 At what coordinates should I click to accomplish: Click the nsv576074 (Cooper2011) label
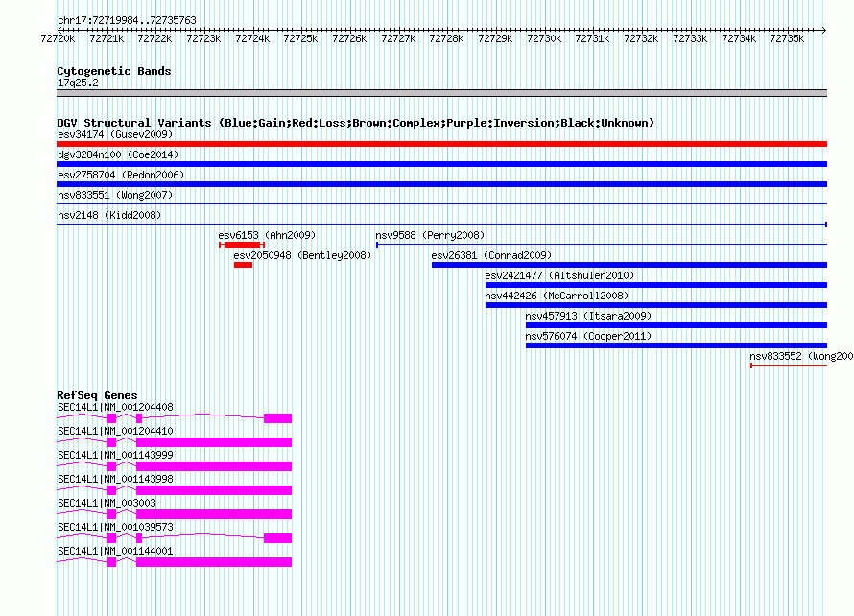tap(588, 336)
